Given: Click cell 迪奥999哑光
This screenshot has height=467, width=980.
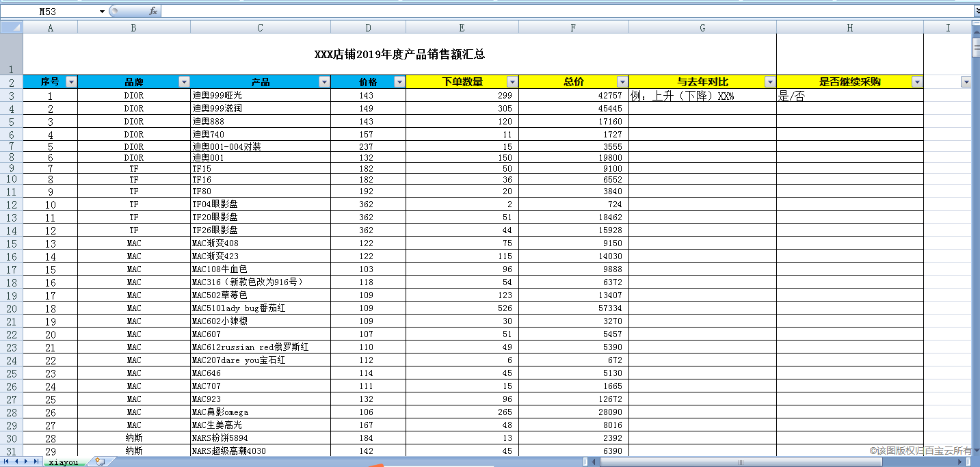Looking at the screenshot, I should tap(261, 96).
